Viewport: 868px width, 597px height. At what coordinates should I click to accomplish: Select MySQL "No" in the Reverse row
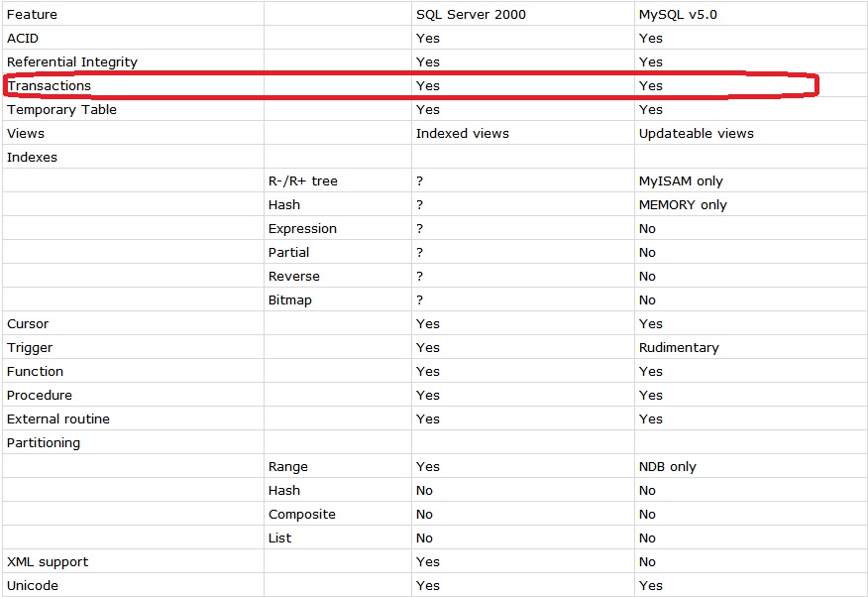647,277
